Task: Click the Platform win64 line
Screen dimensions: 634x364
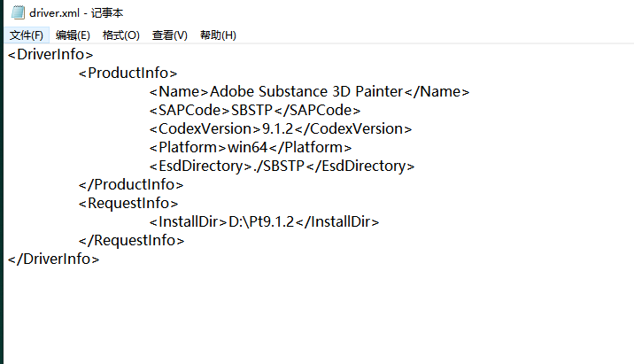Action: [251, 147]
